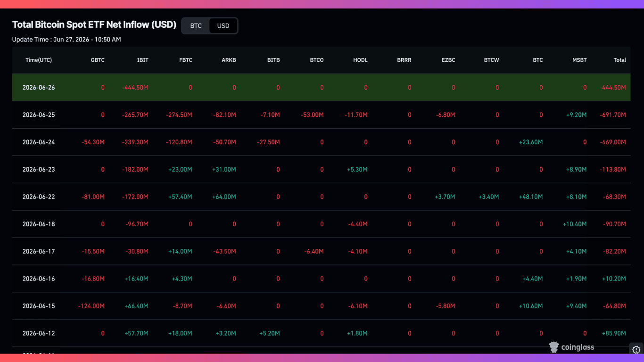The image size is (644, 362).
Task: Click the +10.40M MSBT value
Action: [575, 224]
